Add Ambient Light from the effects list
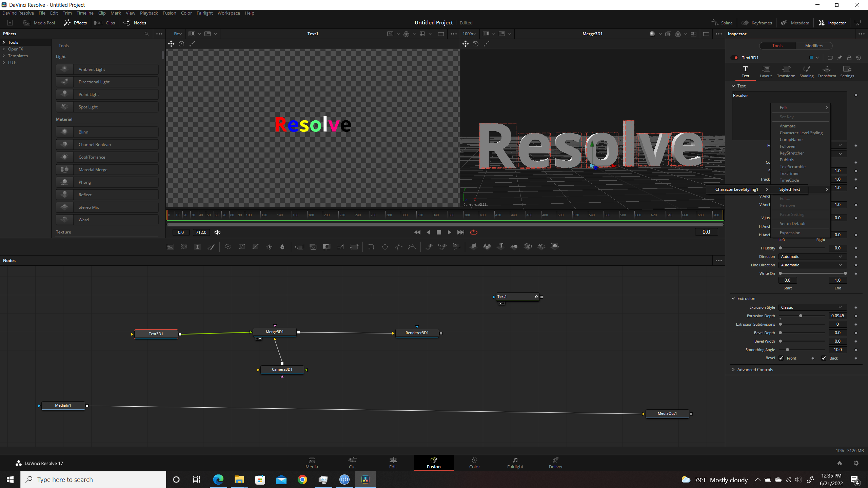 pos(107,69)
